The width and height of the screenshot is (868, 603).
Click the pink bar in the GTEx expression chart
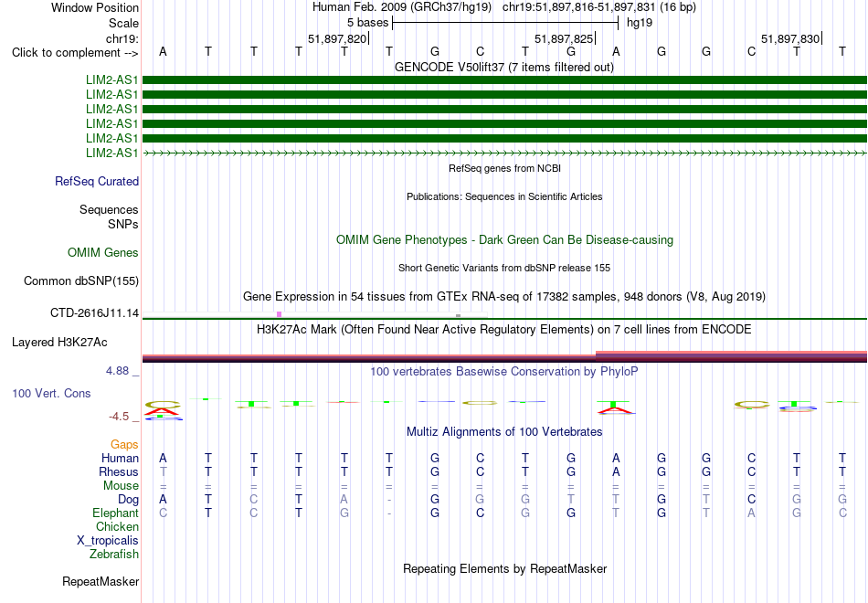coord(279,314)
